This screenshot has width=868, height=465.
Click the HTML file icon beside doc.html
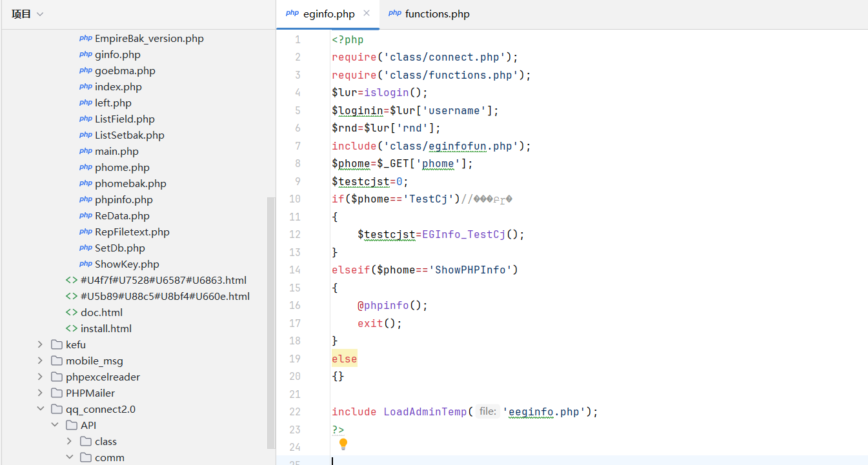(x=72, y=313)
